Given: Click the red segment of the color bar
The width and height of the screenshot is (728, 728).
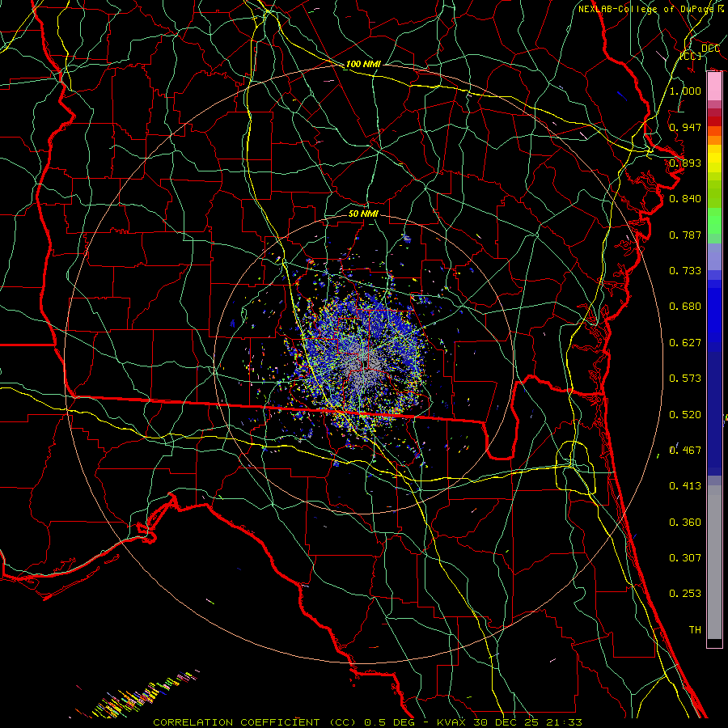Looking at the screenshot, I should (714, 121).
